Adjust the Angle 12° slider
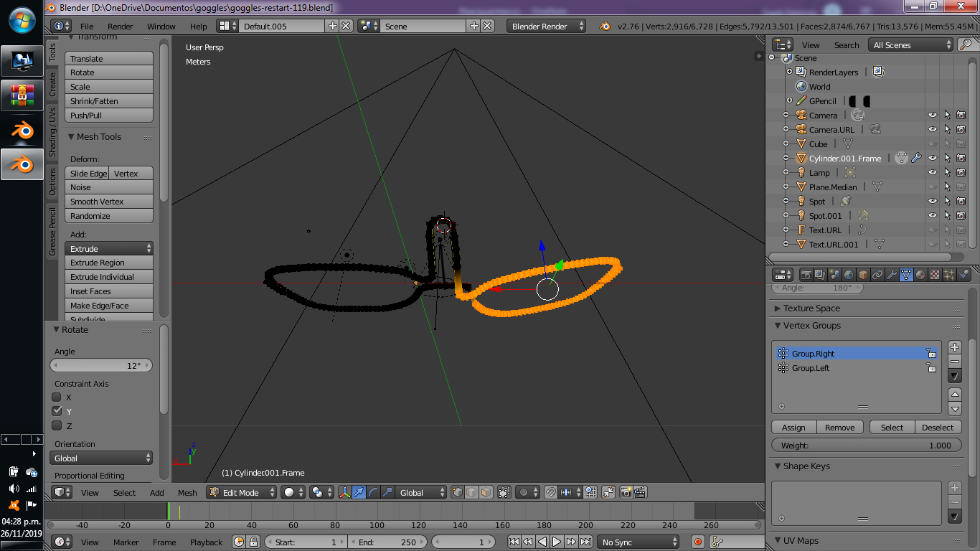980x551 pixels. pyautogui.click(x=101, y=365)
